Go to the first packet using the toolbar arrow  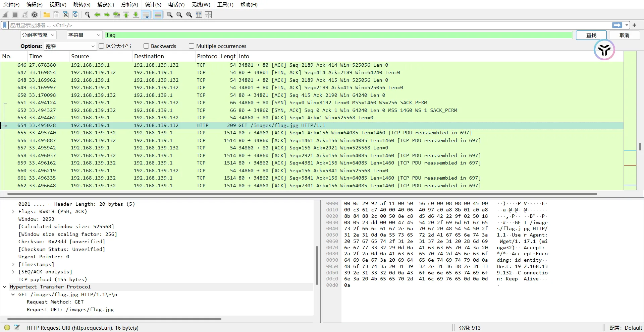126,15
